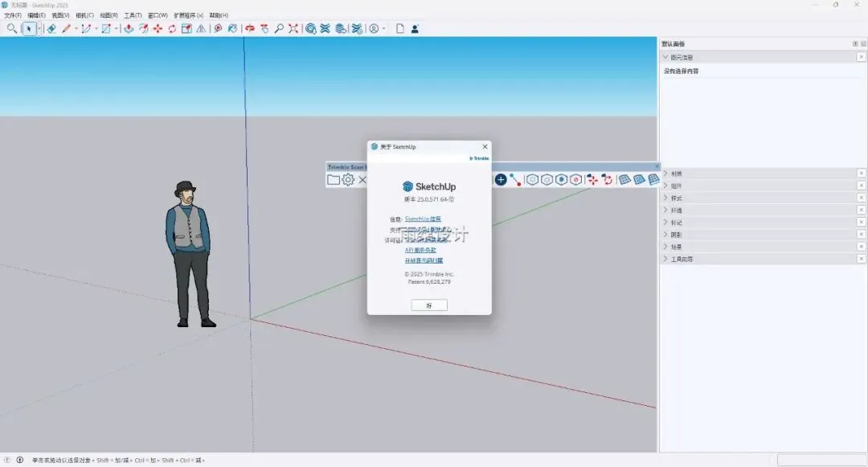The image size is (868, 467).
Task: Expand the 标记 tray section
Action: click(665, 223)
